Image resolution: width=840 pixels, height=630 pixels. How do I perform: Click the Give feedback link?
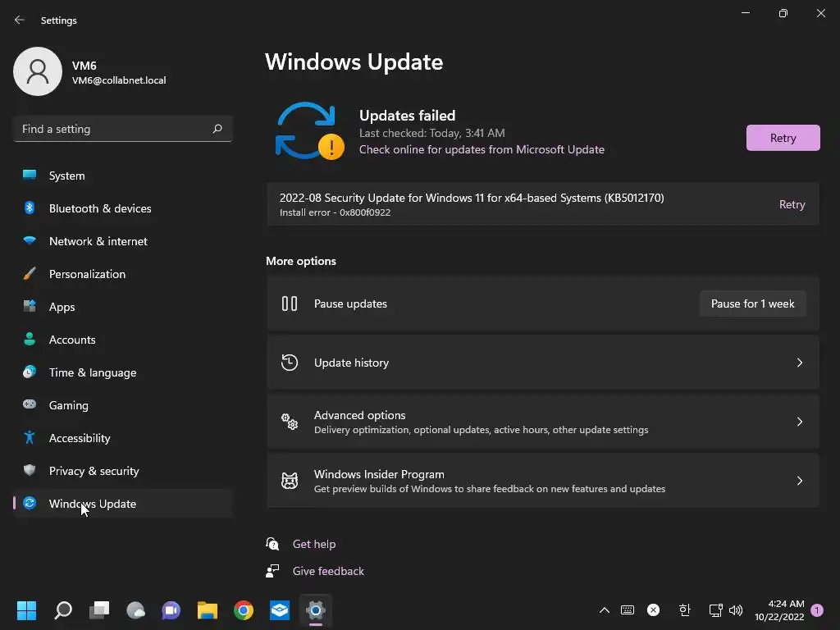pyautogui.click(x=328, y=571)
